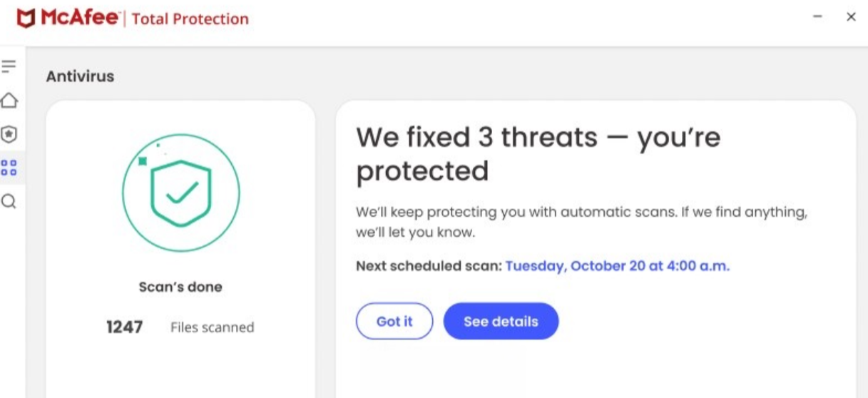Click the Total Protection title text
The image size is (868, 398).
[x=190, y=19]
